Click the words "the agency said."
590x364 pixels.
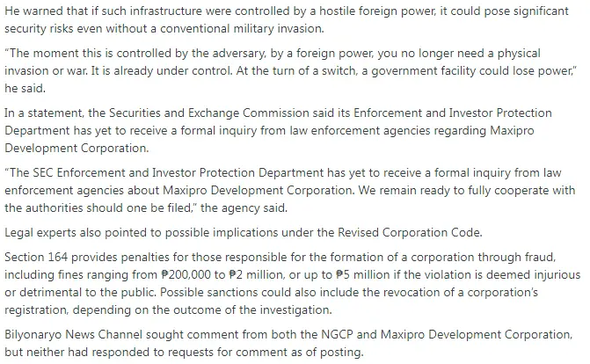click(244, 207)
